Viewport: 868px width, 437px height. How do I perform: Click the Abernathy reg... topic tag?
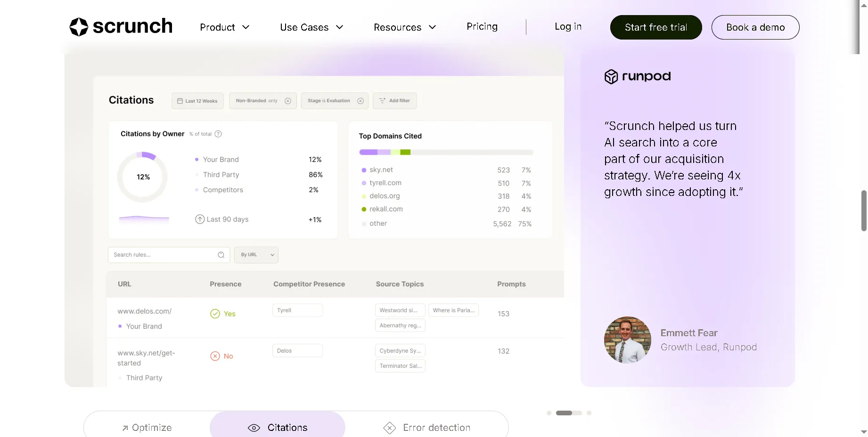pyautogui.click(x=400, y=325)
